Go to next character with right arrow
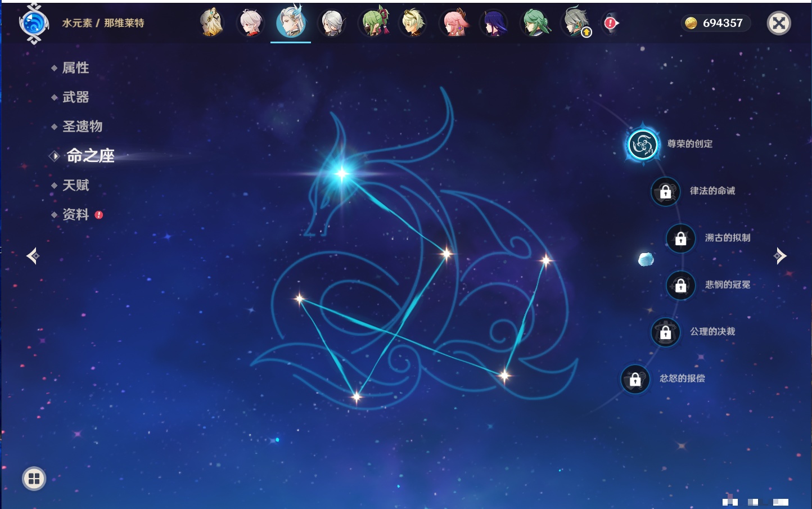 pos(779,256)
